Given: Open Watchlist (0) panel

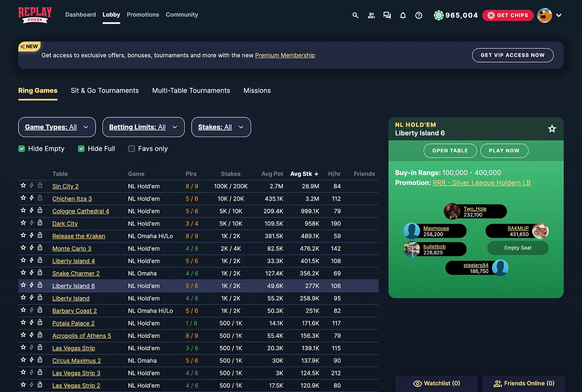Looking at the screenshot, I should click(436, 383).
